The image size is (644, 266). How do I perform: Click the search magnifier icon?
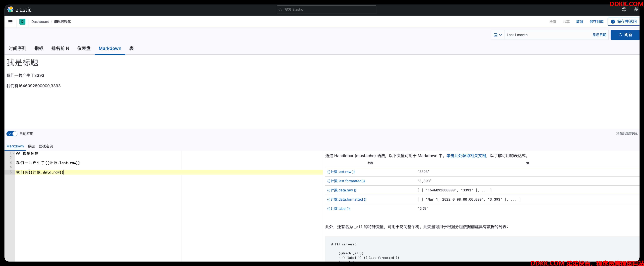click(x=280, y=9)
